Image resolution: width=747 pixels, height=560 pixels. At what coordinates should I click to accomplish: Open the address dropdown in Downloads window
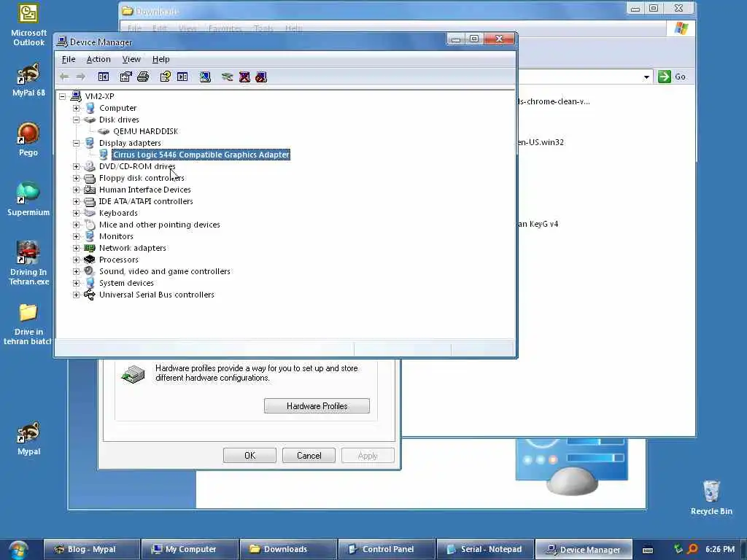click(646, 77)
